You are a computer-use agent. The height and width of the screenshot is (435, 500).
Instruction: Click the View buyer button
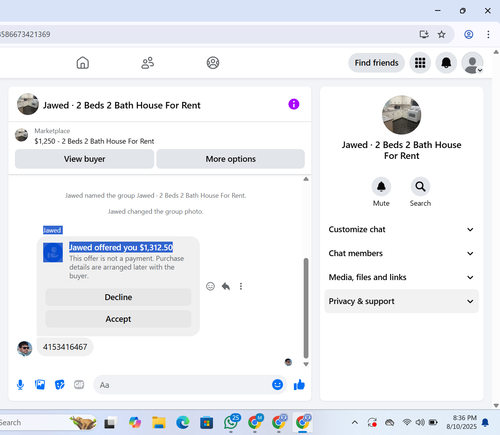[84, 159]
